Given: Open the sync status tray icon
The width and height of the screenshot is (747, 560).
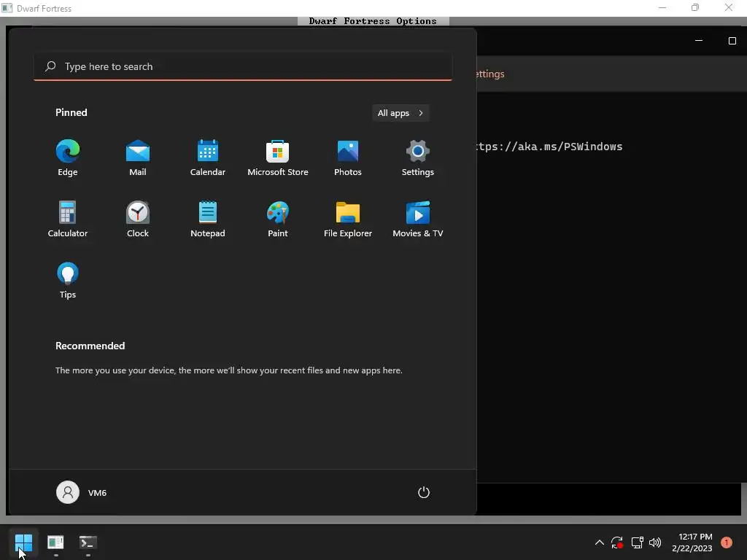Looking at the screenshot, I should 617,542.
